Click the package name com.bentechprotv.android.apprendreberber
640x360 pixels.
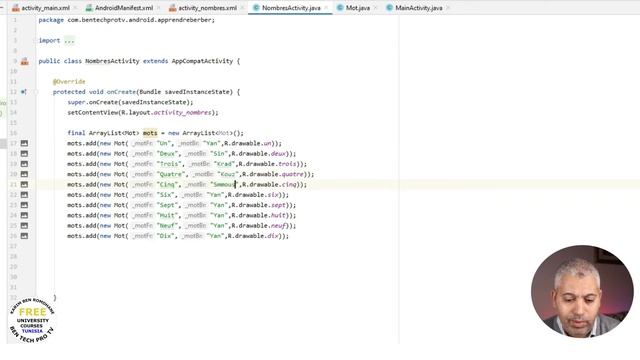[x=140, y=20]
